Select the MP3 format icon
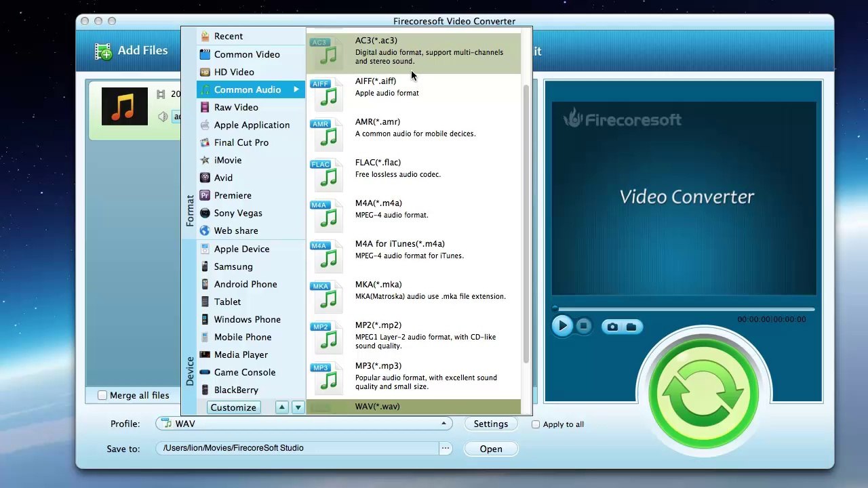Screen dimensions: 868x488 tap(328, 378)
